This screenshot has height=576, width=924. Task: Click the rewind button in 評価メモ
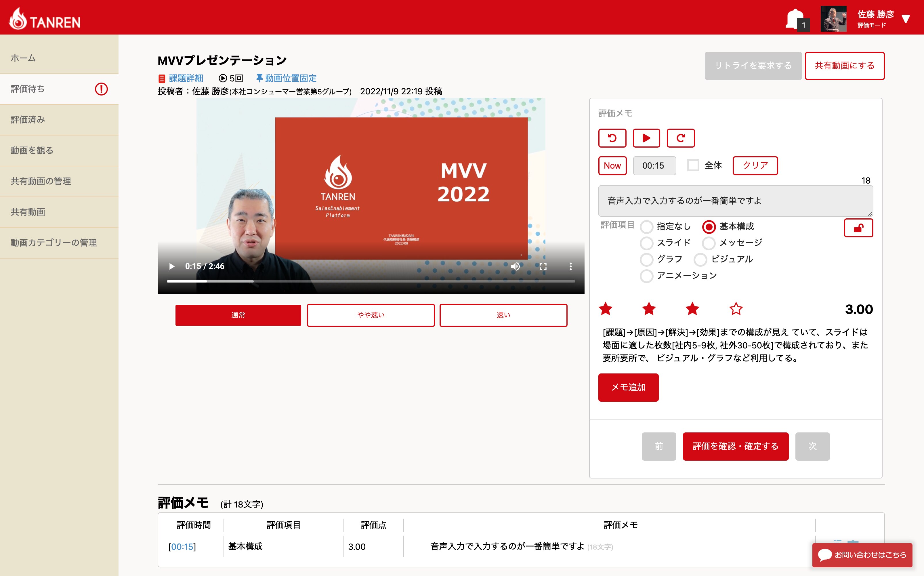click(612, 138)
